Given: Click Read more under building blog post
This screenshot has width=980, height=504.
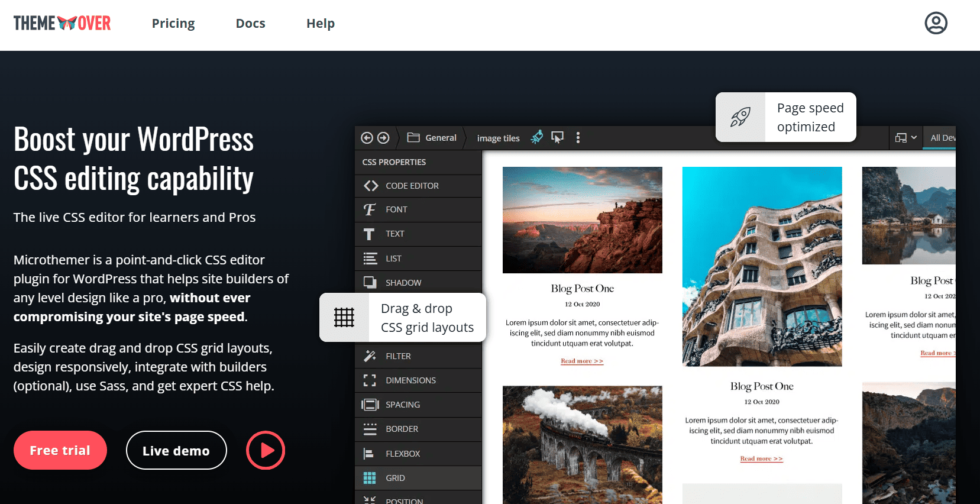Looking at the screenshot, I should point(762,458).
